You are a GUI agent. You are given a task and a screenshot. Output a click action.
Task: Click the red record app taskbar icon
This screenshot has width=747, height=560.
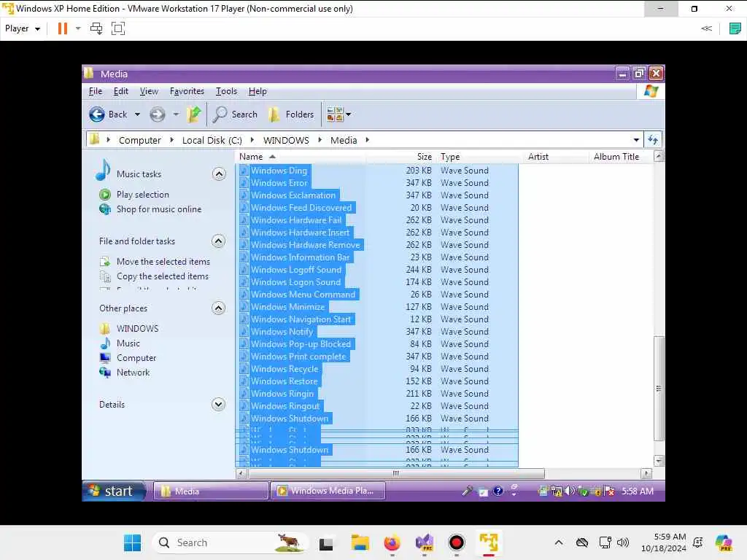[x=457, y=542]
